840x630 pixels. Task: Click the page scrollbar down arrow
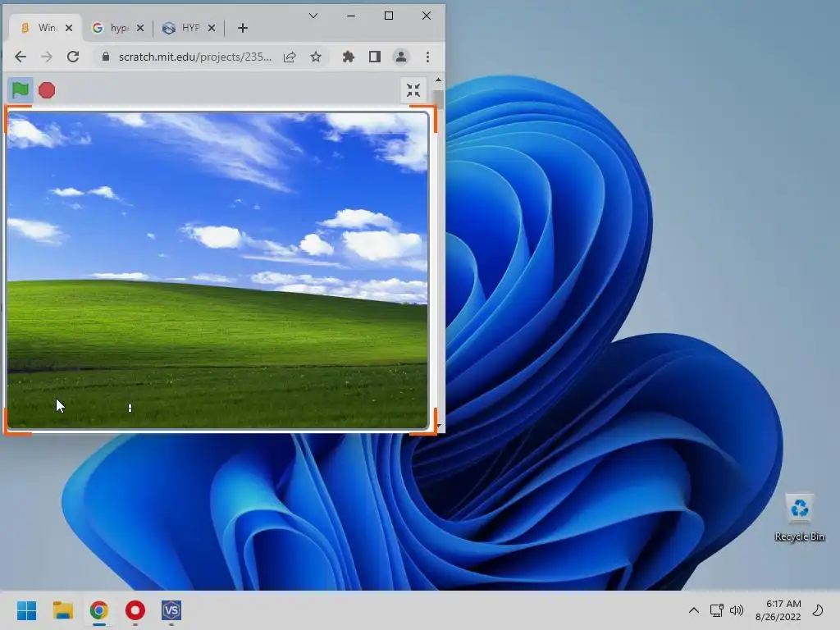click(x=439, y=426)
